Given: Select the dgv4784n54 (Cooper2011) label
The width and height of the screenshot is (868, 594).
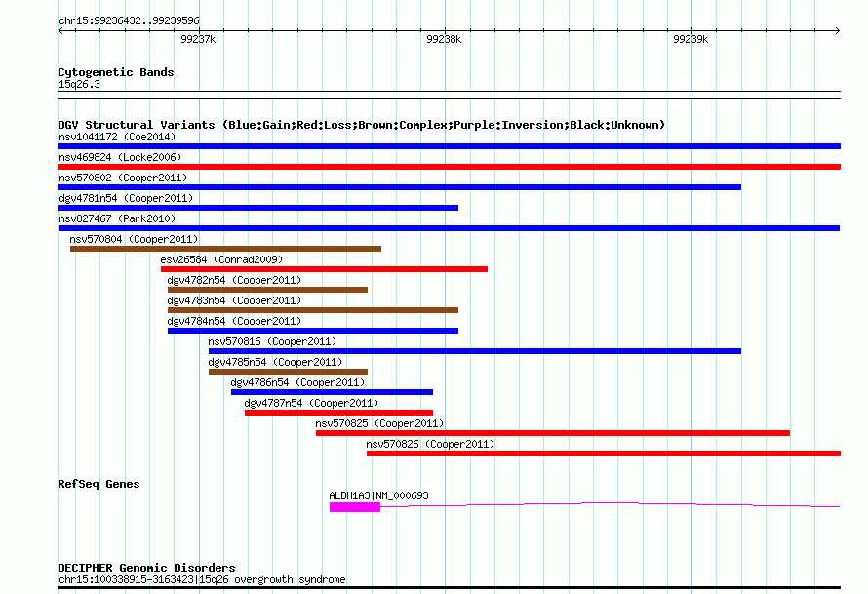Looking at the screenshot, I should [234, 321].
